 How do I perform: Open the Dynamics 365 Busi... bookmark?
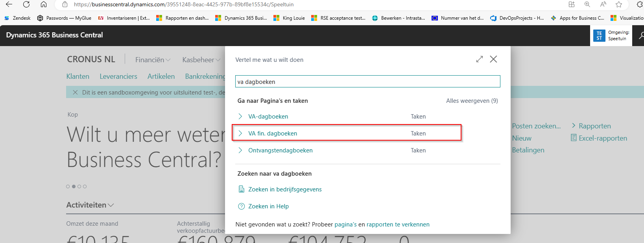click(x=241, y=18)
